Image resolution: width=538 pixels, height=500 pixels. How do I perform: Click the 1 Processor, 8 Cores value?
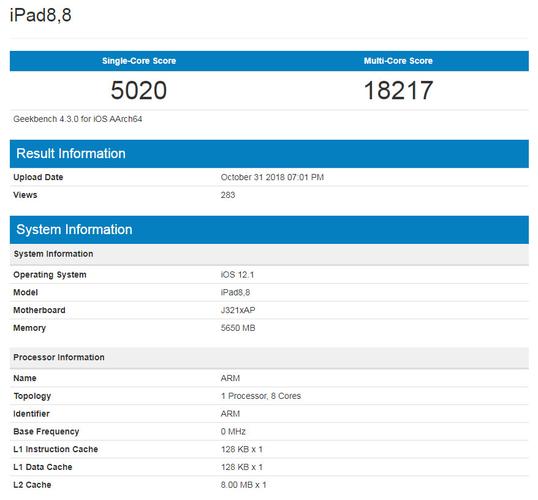pos(261,396)
